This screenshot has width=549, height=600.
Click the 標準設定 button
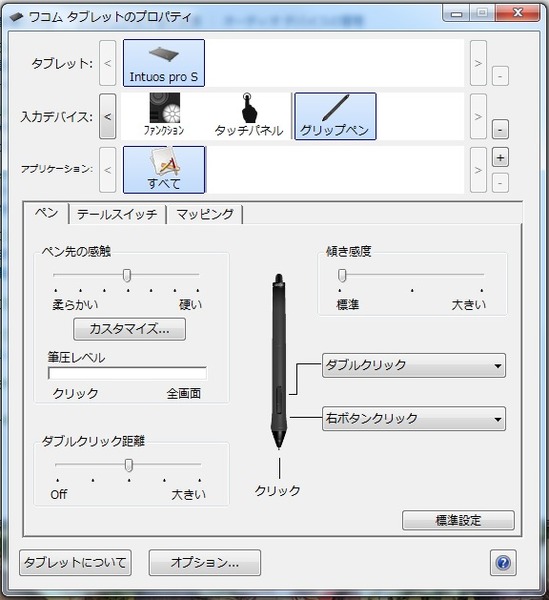458,520
